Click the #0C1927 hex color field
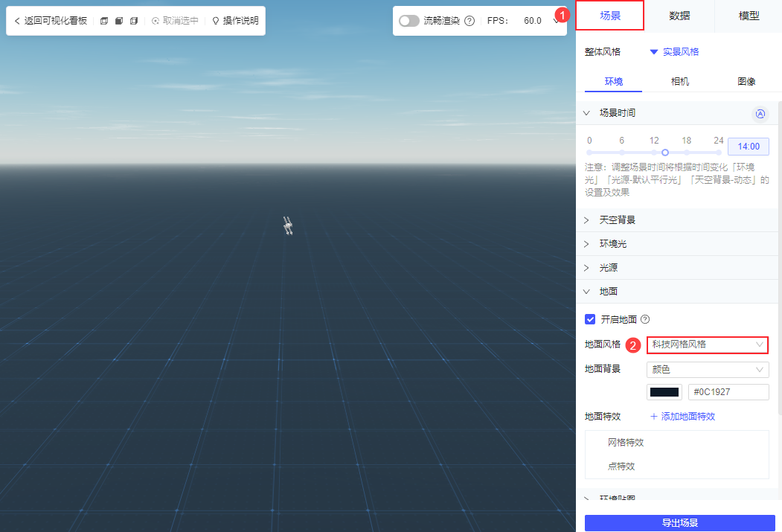Viewport: 782px width, 532px height. [728, 392]
